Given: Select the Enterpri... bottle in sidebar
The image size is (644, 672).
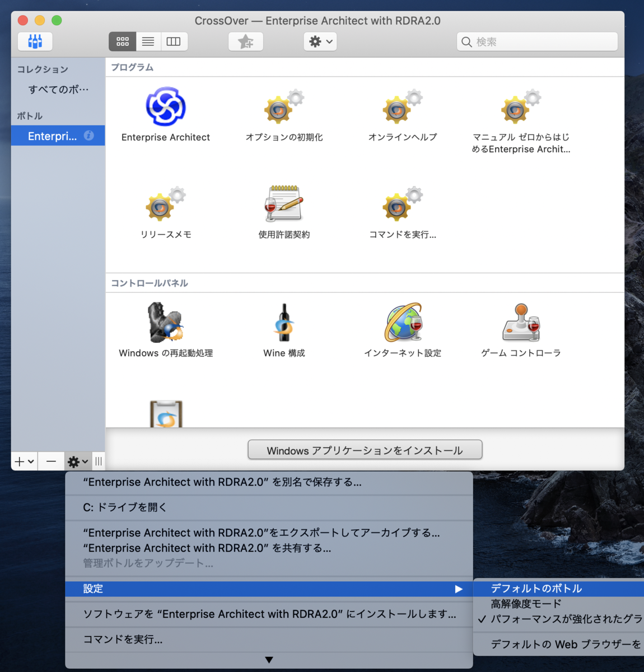Looking at the screenshot, I should [x=52, y=136].
